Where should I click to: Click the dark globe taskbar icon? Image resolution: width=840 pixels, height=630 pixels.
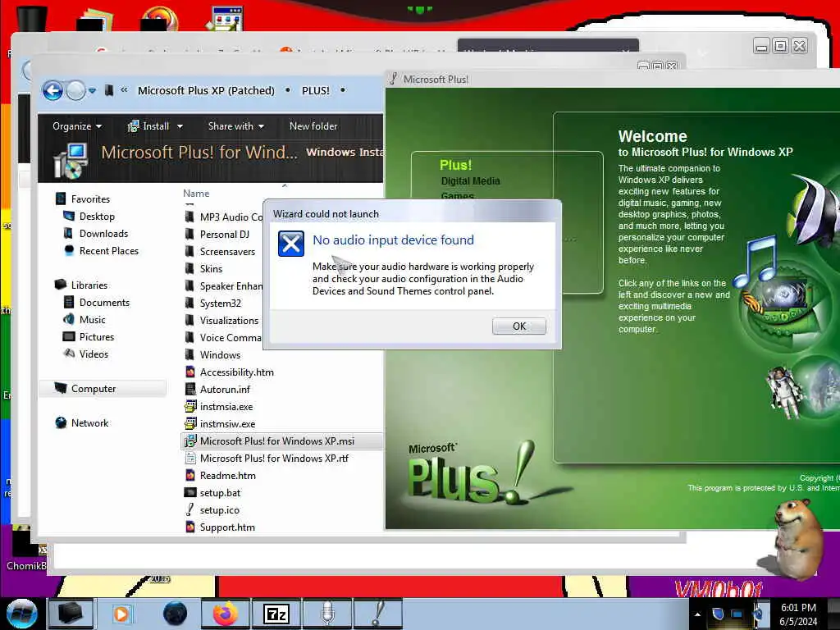click(176, 614)
